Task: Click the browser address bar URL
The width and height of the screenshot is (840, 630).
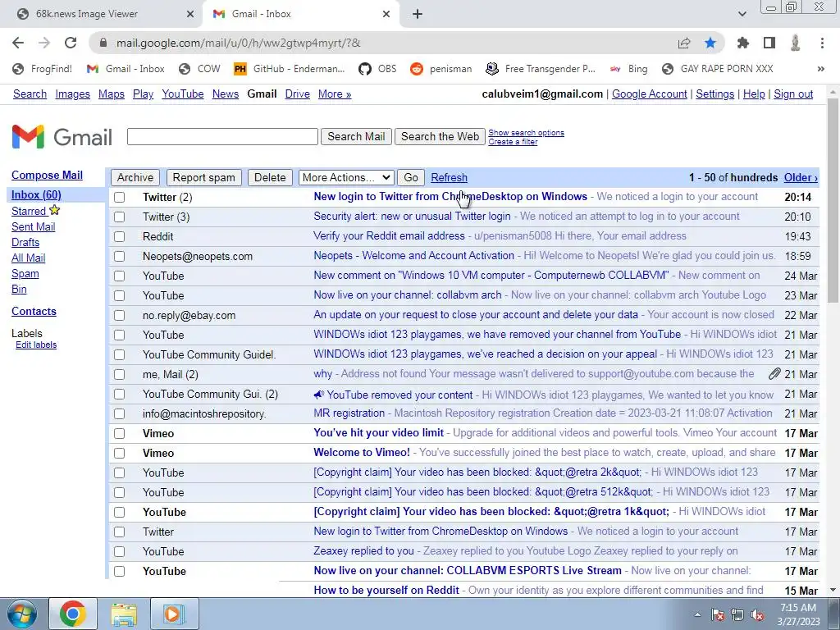Action: [x=239, y=43]
